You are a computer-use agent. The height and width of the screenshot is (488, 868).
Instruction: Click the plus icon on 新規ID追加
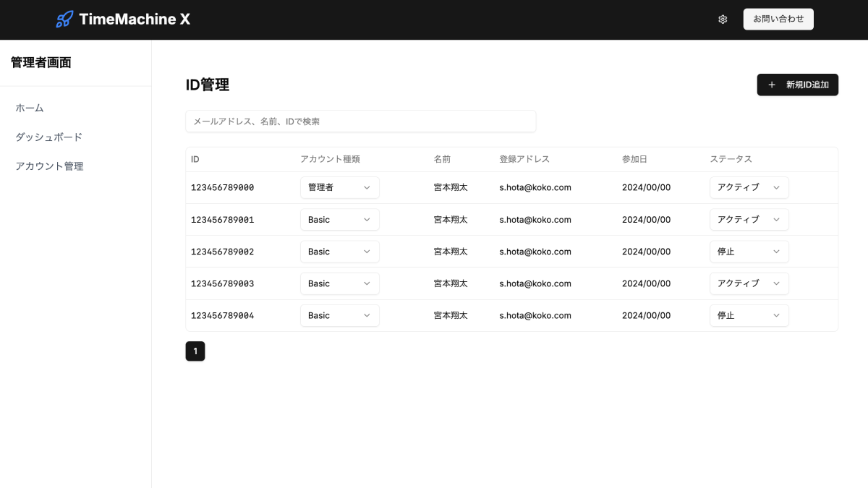772,85
